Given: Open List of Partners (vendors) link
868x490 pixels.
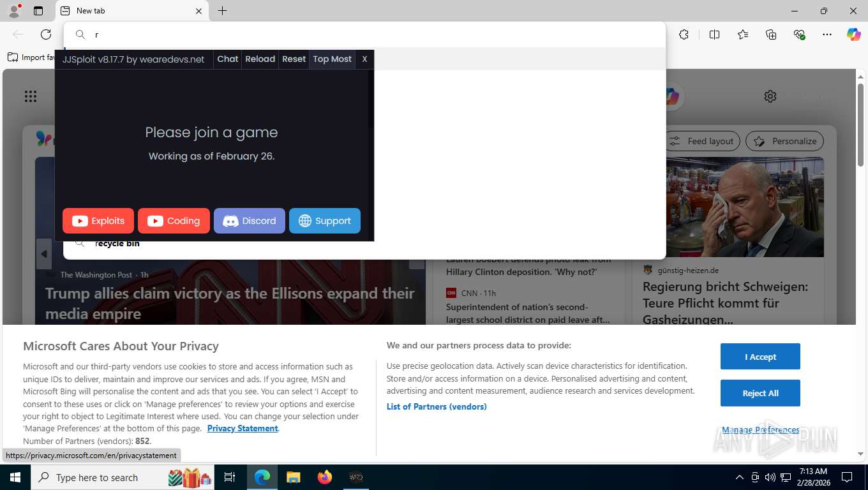Looking at the screenshot, I should click(x=437, y=406).
